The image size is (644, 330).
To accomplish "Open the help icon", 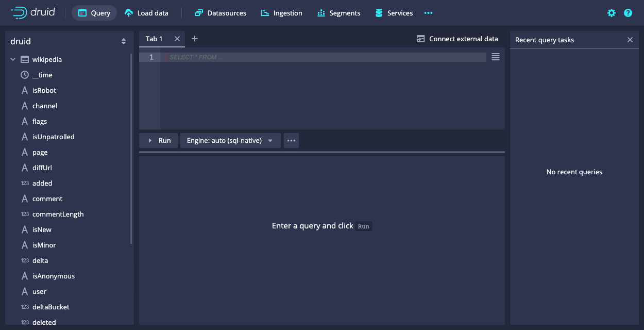I will (628, 13).
